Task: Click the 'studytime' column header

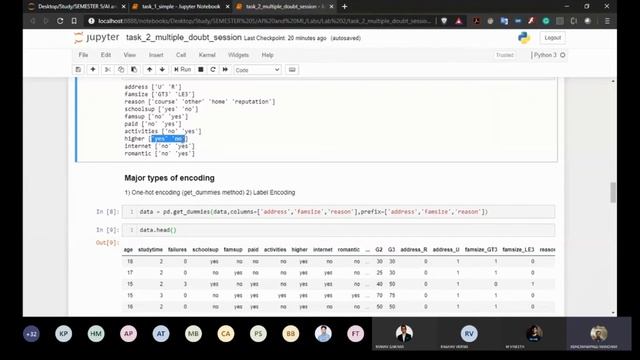Action: [150, 249]
